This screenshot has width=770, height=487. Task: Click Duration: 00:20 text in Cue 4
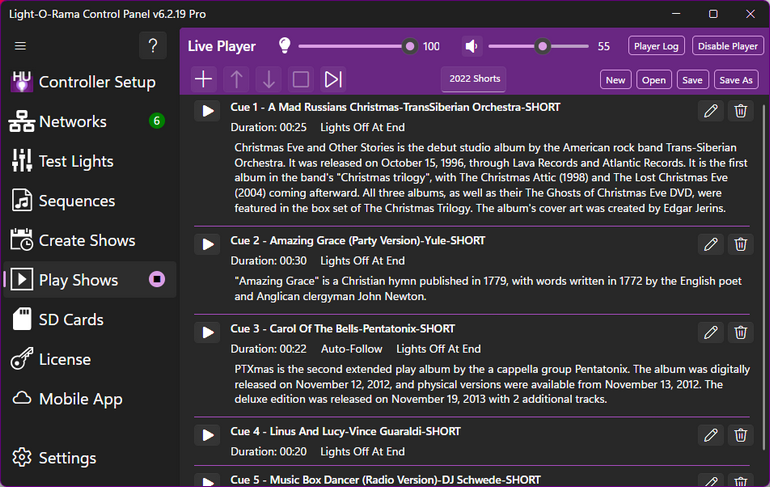tap(269, 452)
